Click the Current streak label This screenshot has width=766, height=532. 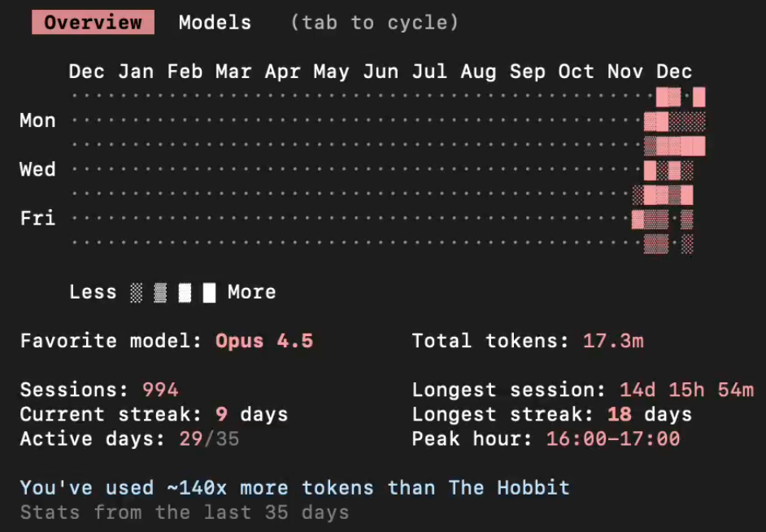111,414
